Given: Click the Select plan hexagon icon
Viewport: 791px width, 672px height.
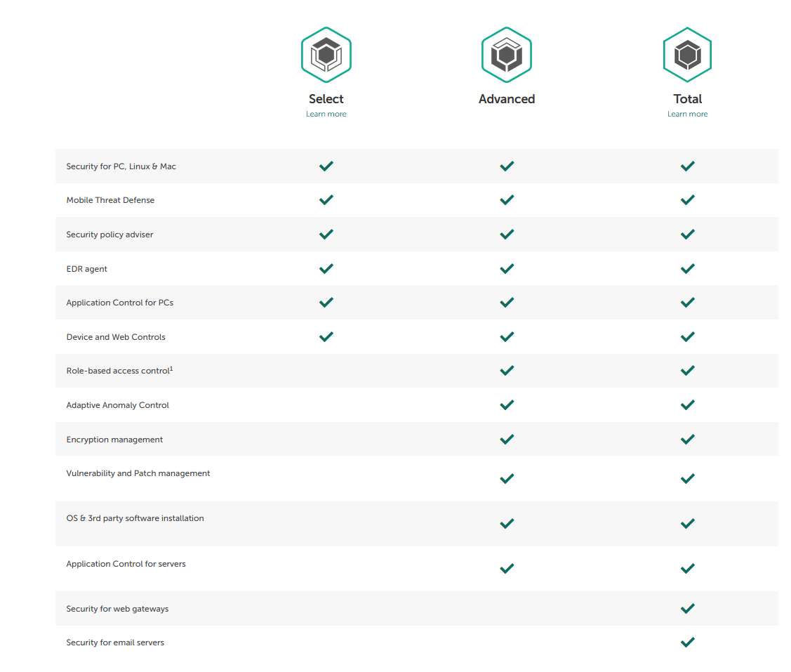Looking at the screenshot, I should click(x=326, y=55).
